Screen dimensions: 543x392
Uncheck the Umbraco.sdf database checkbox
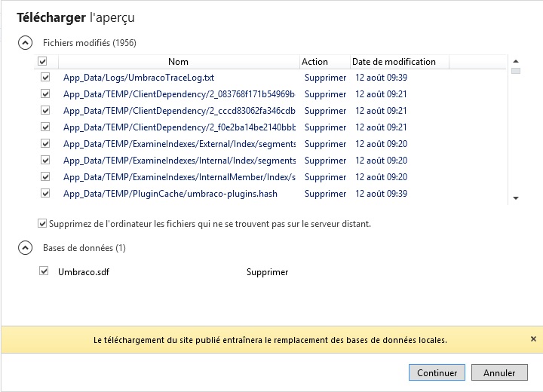[44, 271]
